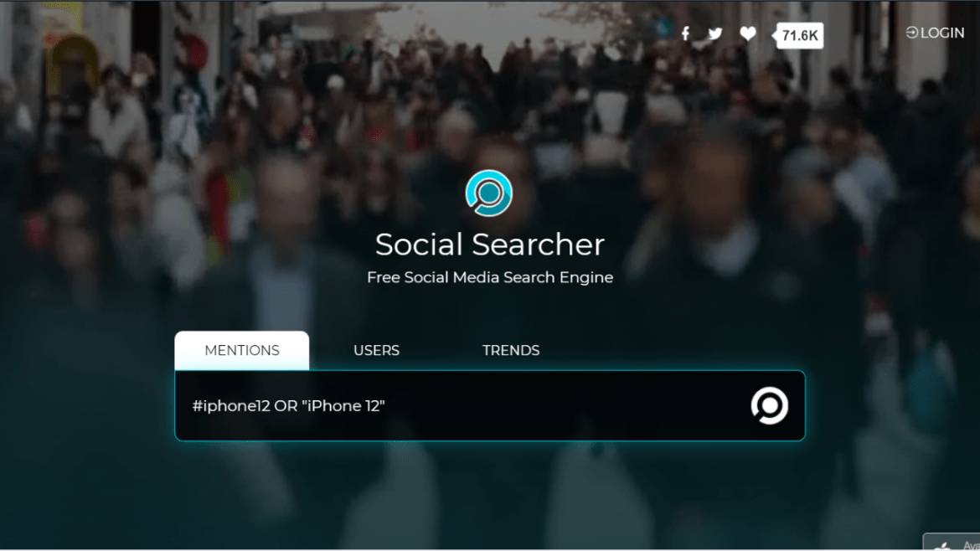Screen dimensions: 980x551
Task: Click the empty area inside the search bar
Action: pyautogui.click(x=563, y=406)
